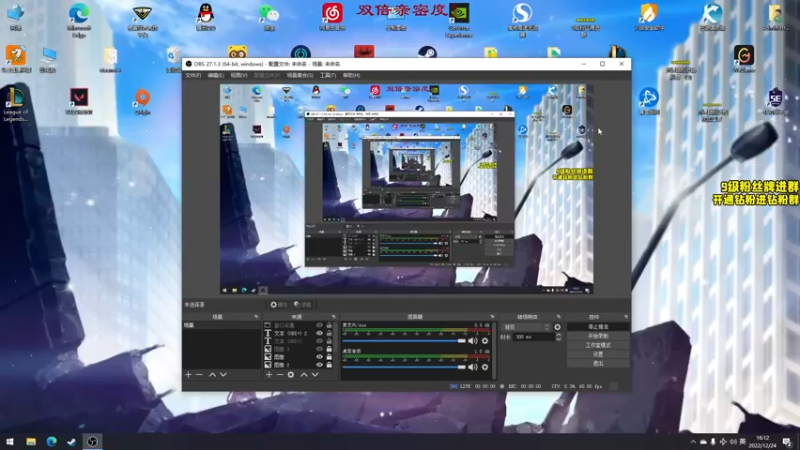This screenshot has width=800, height=450.
Task: Add a new scene with plus icon
Action: tap(188, 374)
